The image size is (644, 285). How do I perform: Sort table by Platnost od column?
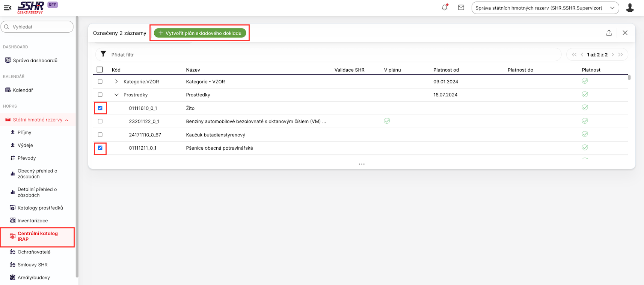click(446, 70)
